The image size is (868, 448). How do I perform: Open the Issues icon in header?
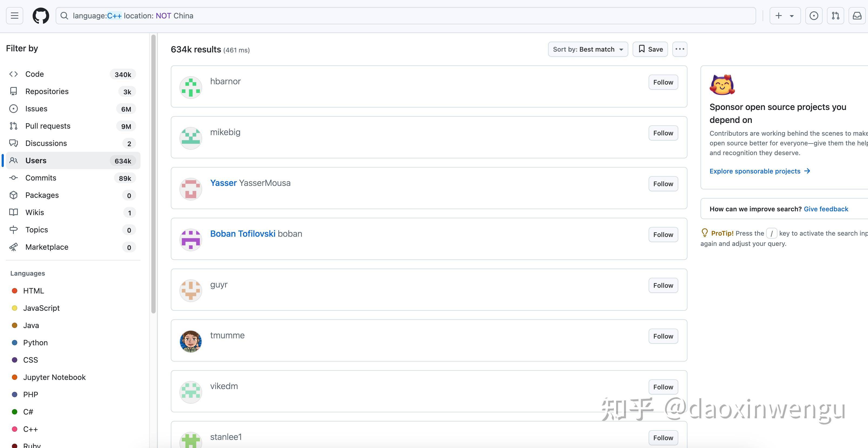814,15
